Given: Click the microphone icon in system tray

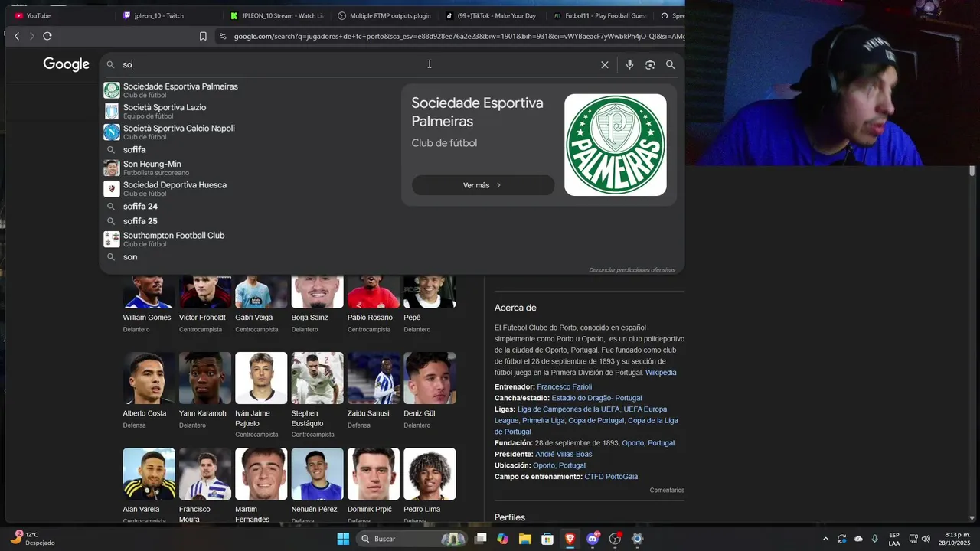Looking at the screenshot, I should (x=874, y=539).
